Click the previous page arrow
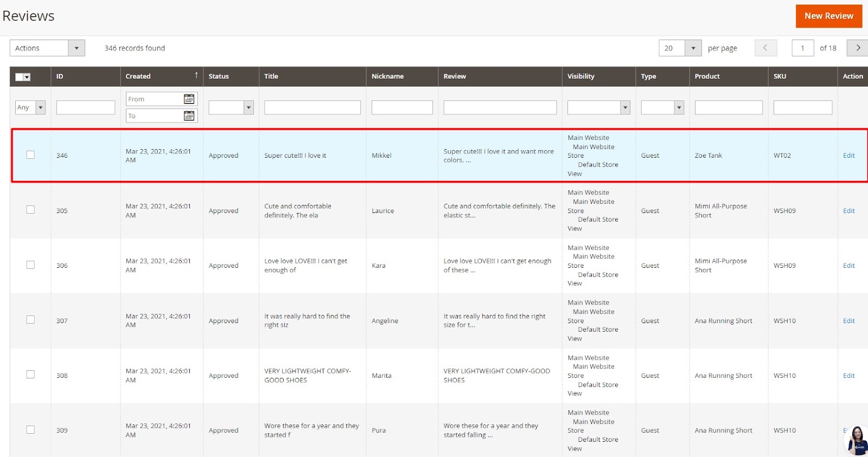The height and width of the screenshot is (457, 868). click(x=765, y=48)
